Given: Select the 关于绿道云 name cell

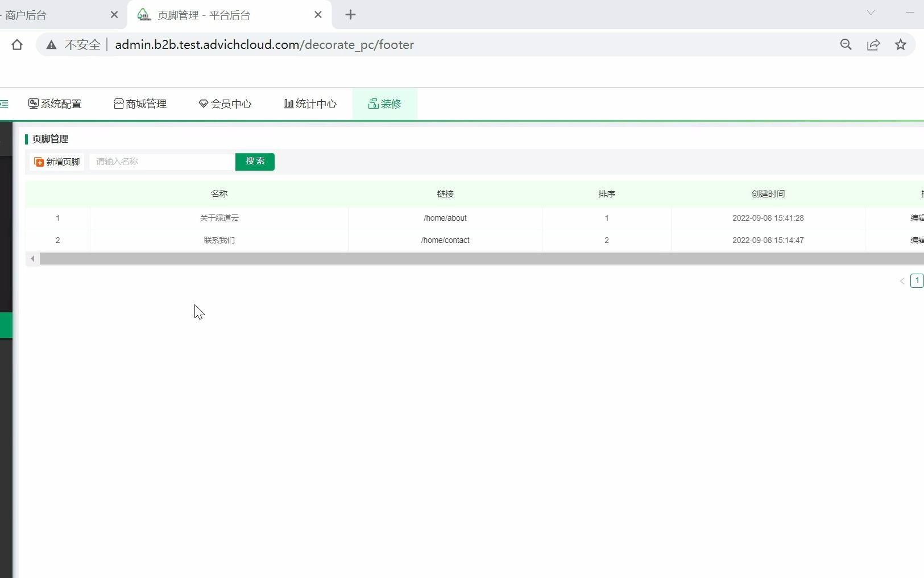Looking at the screenshot, I should click(x=219, y=218).
